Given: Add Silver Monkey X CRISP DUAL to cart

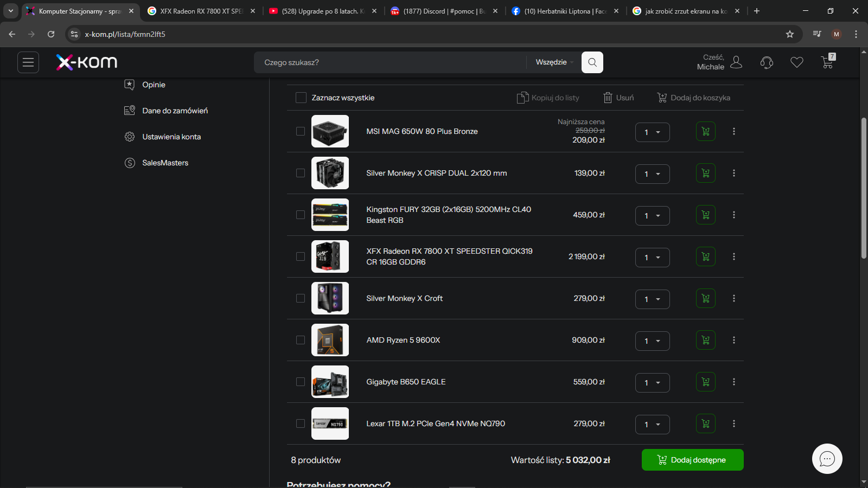Looking at the screenshot, I should pos(706,173).
